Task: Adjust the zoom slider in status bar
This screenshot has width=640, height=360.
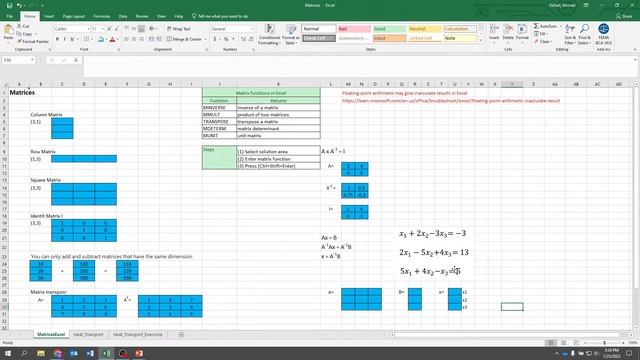Action: [604, 343]
